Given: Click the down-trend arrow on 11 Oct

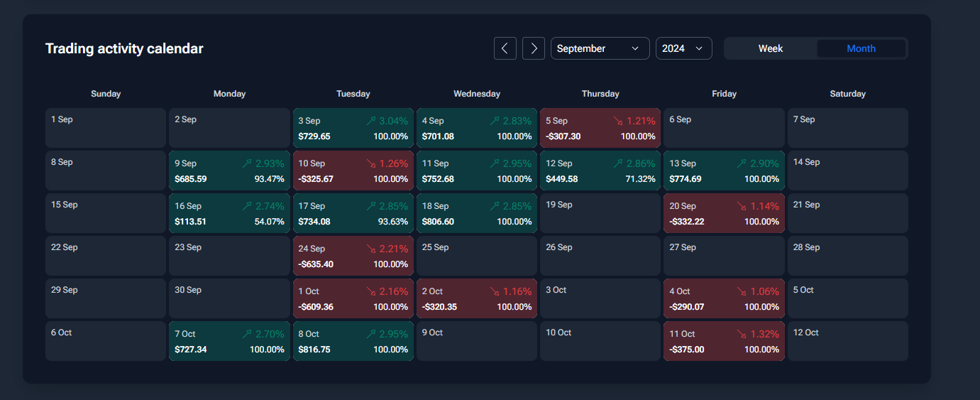Looking at the screenshot, I should click(742, 334).
